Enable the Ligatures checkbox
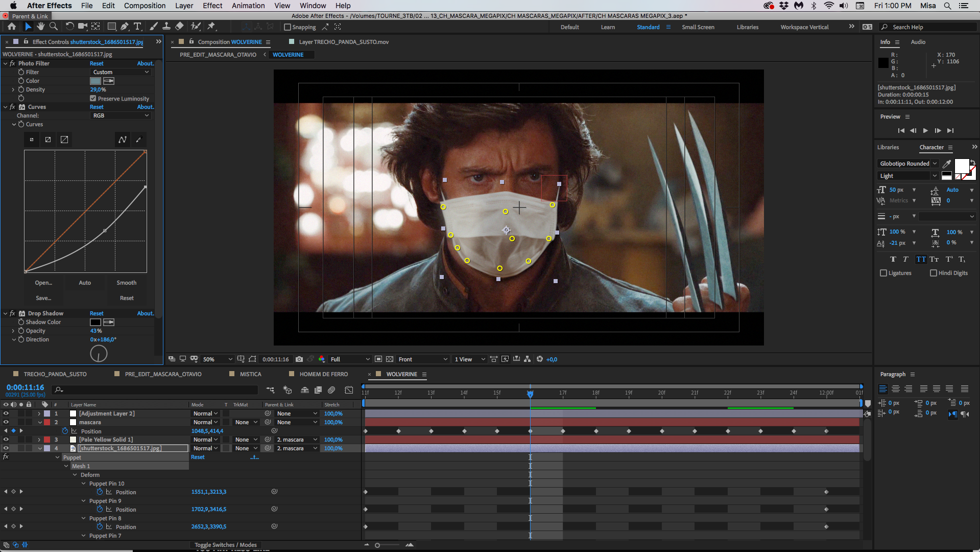 pos(883,273)
